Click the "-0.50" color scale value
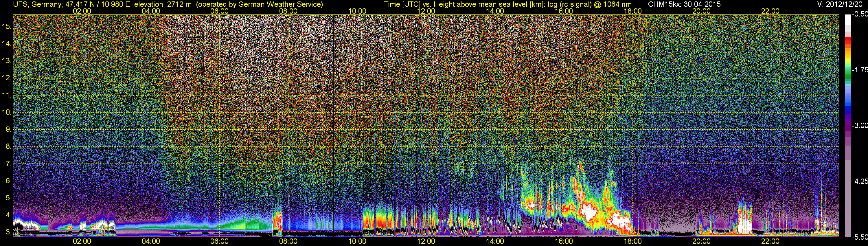Image resolution: width=868 pixels, height=246 pixels. [x=860, y=14]
